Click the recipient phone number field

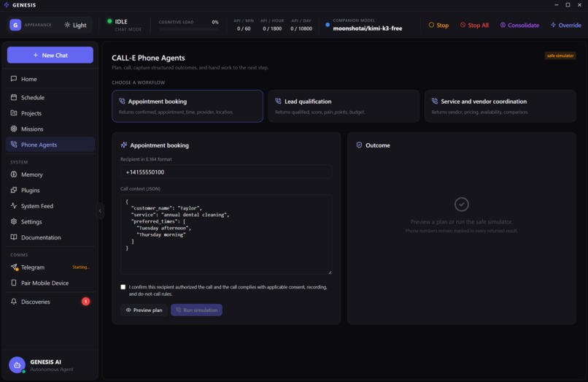click(226, 172)
